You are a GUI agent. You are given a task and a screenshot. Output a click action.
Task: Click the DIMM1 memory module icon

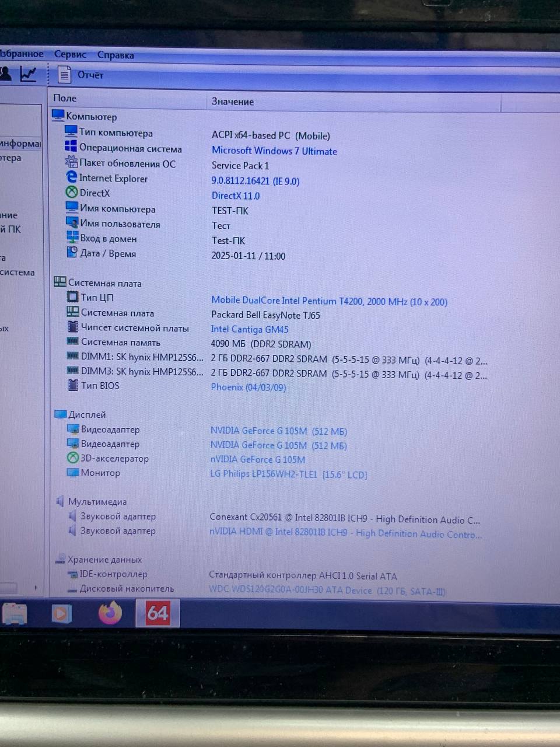point(73,355)
